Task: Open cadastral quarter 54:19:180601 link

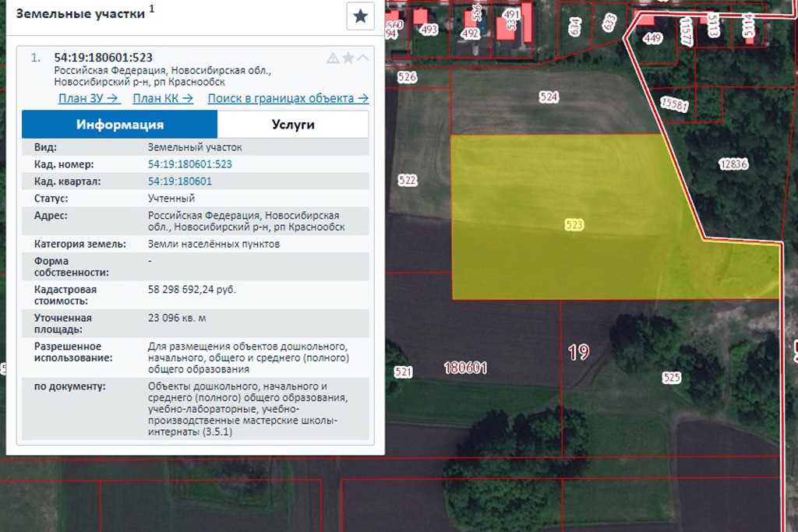Action: coord(179,181)
